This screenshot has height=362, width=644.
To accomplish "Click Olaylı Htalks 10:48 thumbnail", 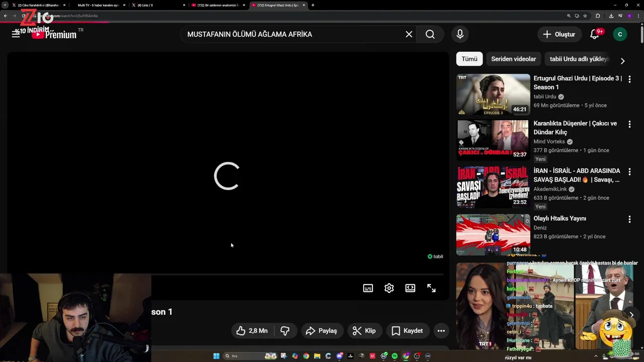I will pos(493,235).
